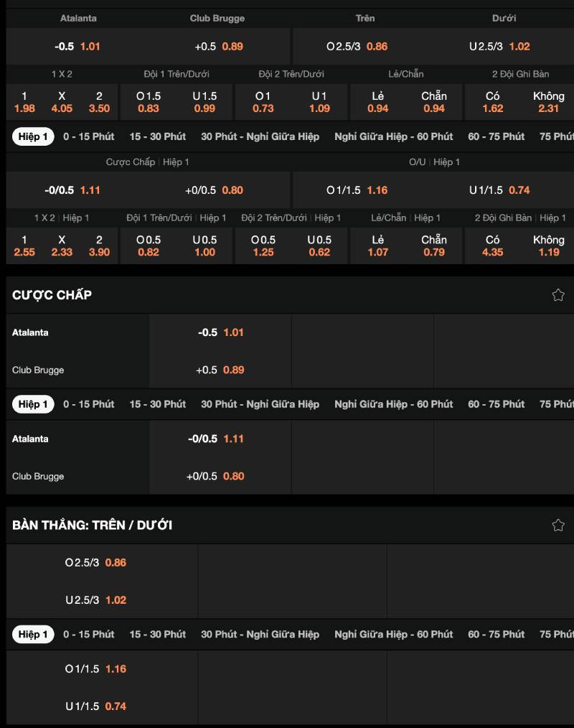
Task: Select Không at 2.31 for both teams scoring
Action: coord(548,102)
